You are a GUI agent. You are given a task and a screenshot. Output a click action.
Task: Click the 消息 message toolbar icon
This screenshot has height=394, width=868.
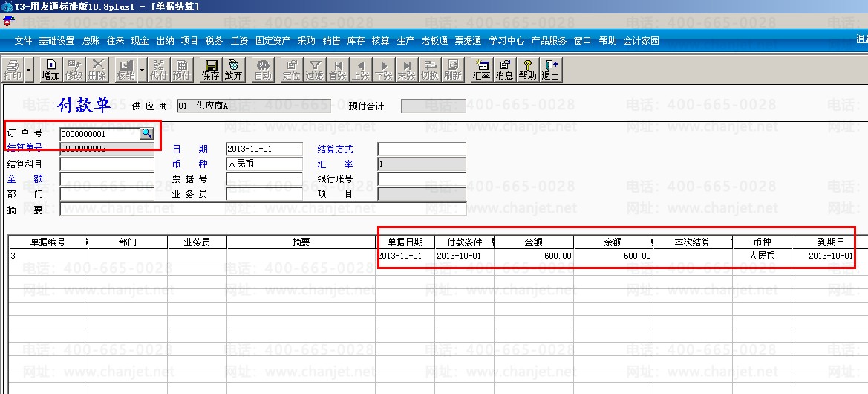(x=504, y=70)
